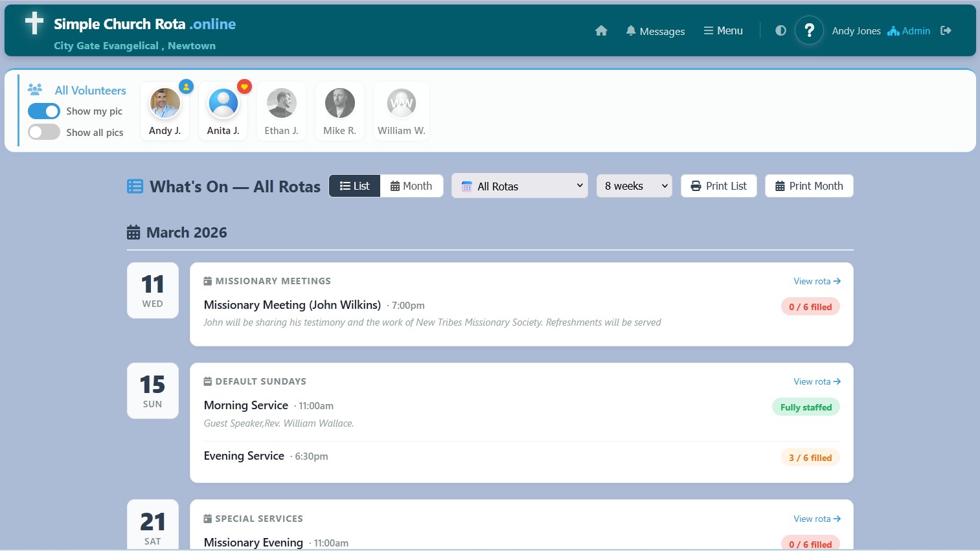
Task: Enable the Show all pics toggle
Action: point(43,132)
